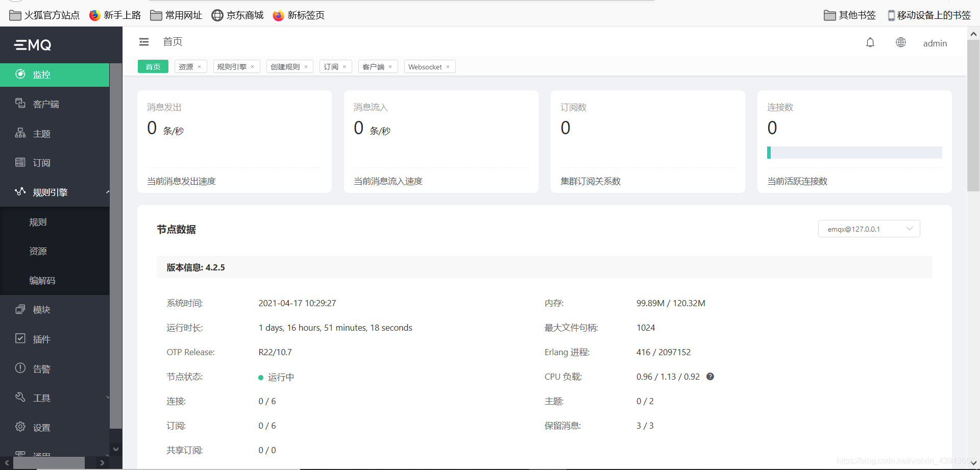The image size is (980, 470).
Task: Open the 其他书签 bookmark folder
Action: click(x=850, y=15)
